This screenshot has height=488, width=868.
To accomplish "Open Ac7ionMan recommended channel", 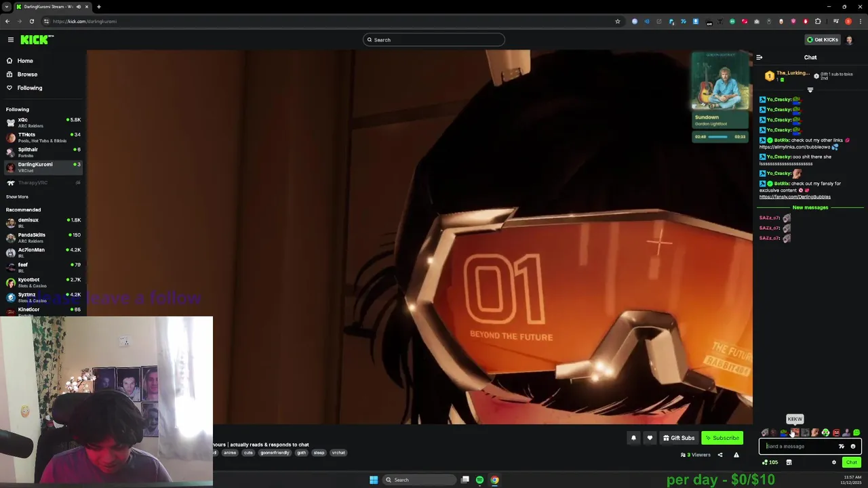I will 43,253.
